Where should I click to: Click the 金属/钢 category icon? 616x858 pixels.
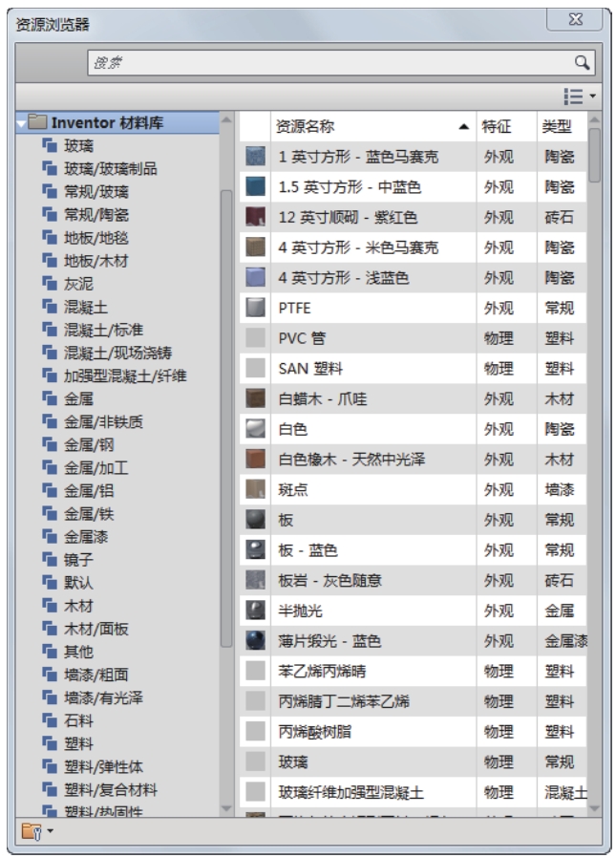click(50, 445)
